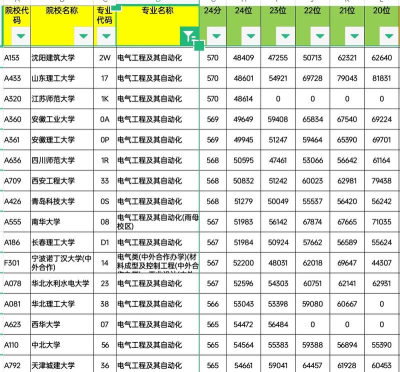Select cell 安徽理工大学
The width and height of the screenshot is (400, 372).
coord(62,140)
